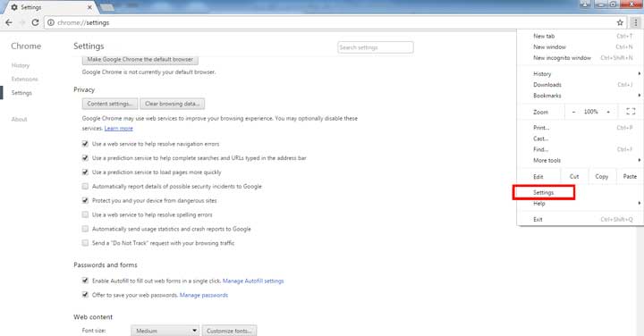Click the Clear browsing data button
The image size is (644, 336).
pyautogui.click(x=172, y=104)
